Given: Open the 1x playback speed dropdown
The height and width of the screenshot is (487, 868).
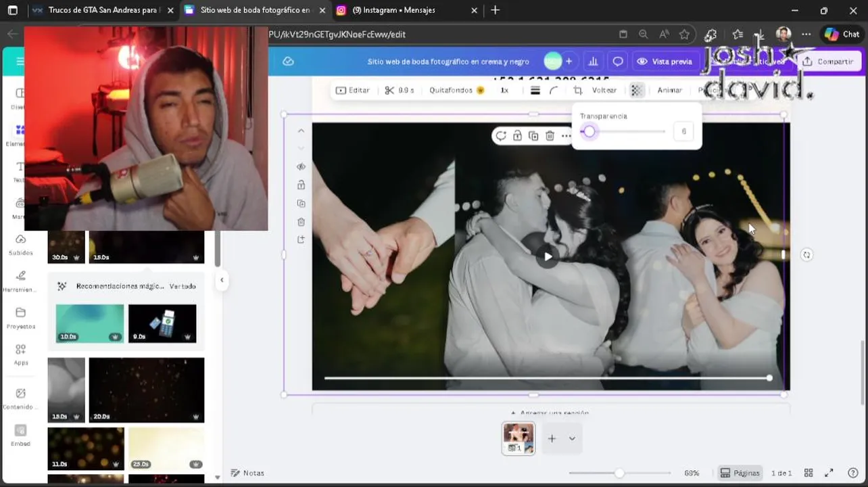Looking at the screenshot, I should 504,90.
